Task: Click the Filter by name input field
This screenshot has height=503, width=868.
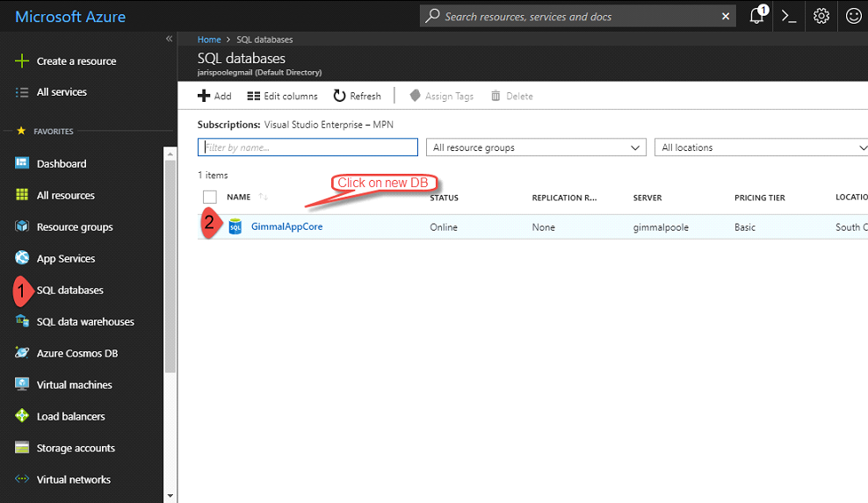Action: click(307, 147)
